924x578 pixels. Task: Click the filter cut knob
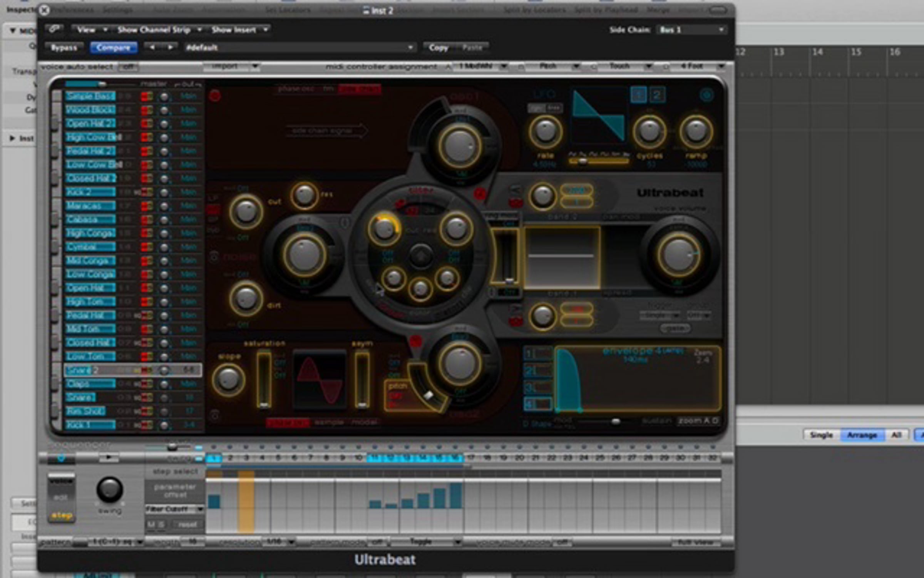[x=246, y=212]
